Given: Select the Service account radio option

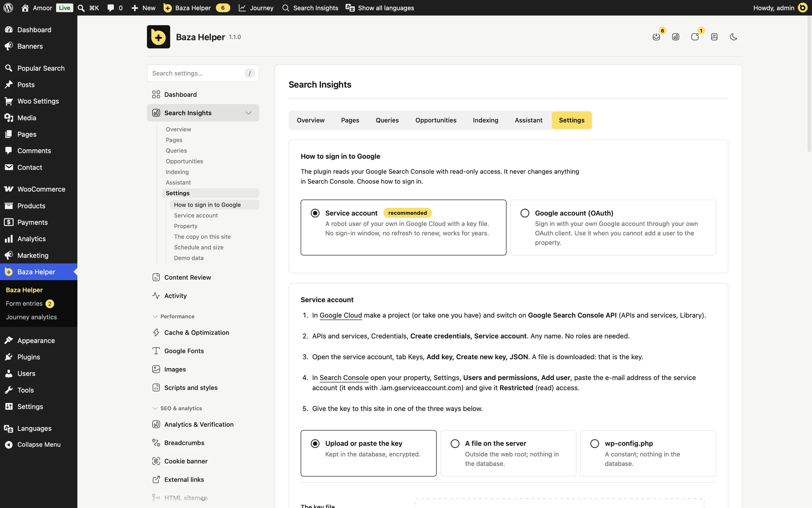Looking at the screenshot, I should (x=315, y=213).
